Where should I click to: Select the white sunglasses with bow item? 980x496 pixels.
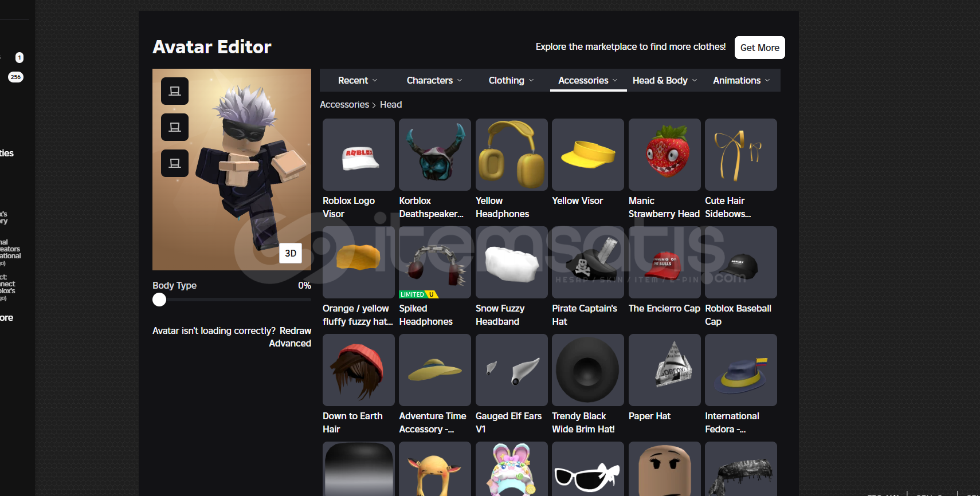[588, 469]
